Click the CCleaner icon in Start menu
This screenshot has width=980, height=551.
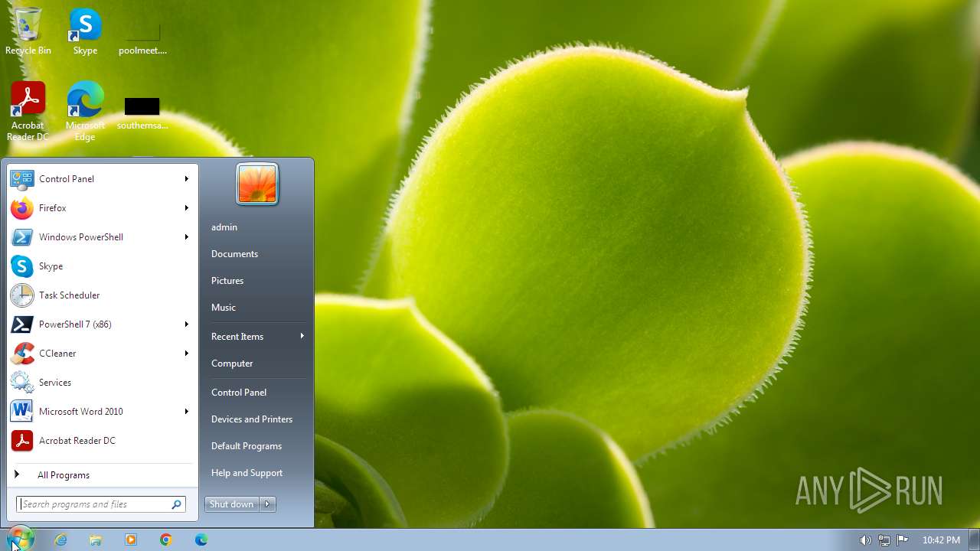tap(22, 354)
